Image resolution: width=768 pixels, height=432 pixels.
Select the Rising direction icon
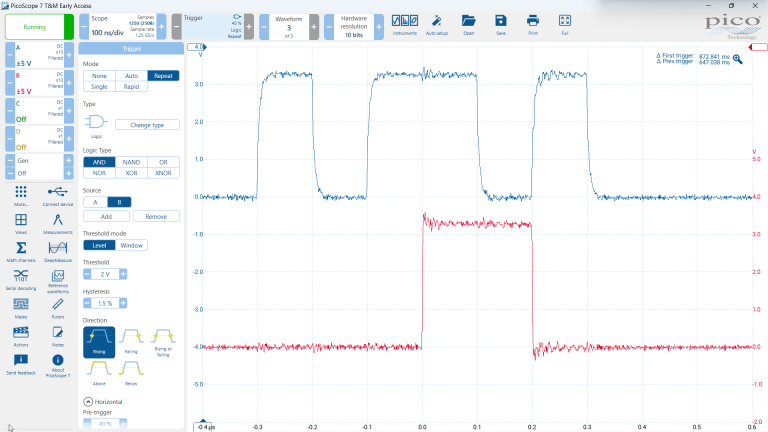click(99, 342)
